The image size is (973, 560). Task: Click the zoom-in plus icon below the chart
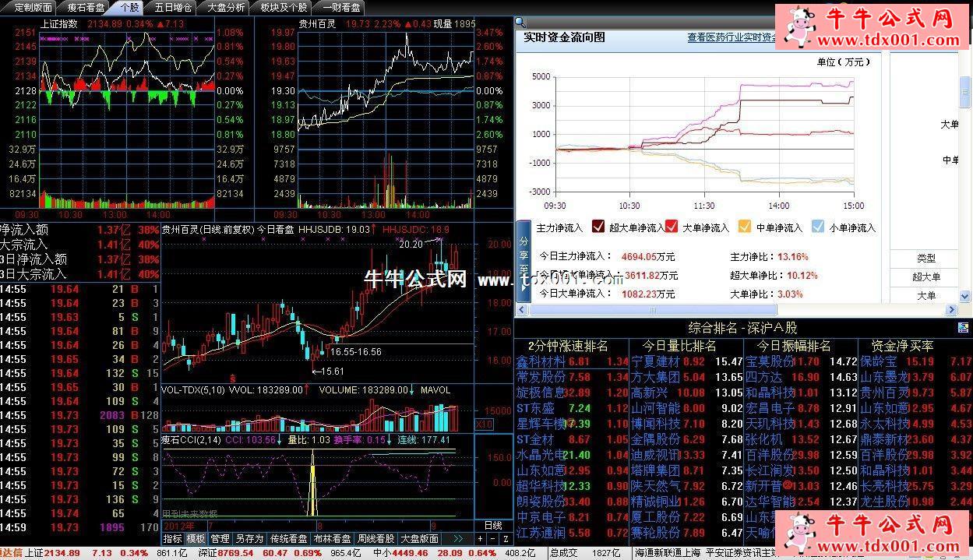point(480,539)
